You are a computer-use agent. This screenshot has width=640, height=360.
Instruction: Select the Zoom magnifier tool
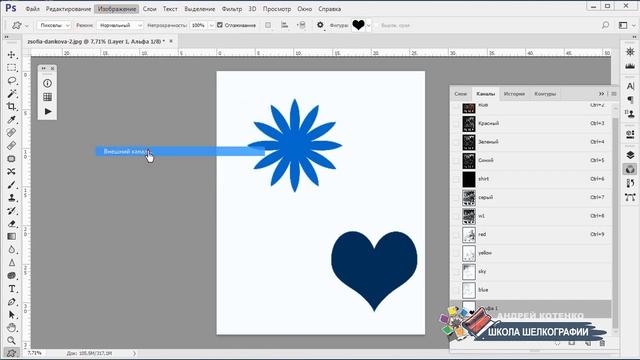[x=11, y=340]
